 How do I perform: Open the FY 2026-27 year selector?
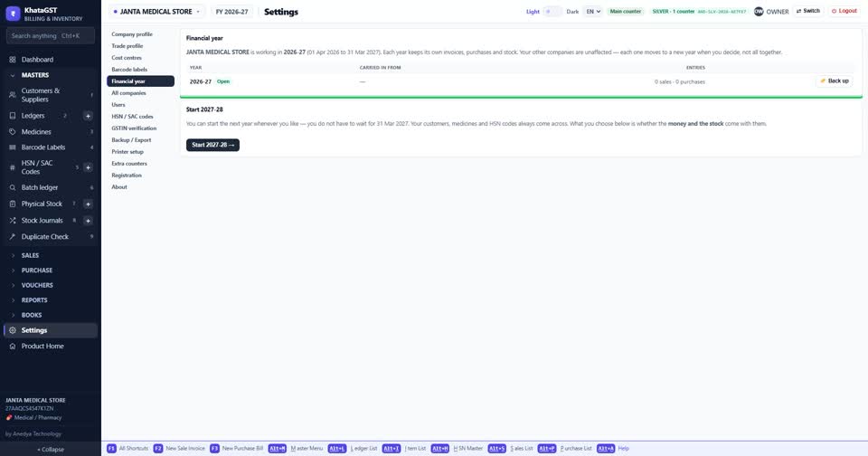tap(231, 12)
